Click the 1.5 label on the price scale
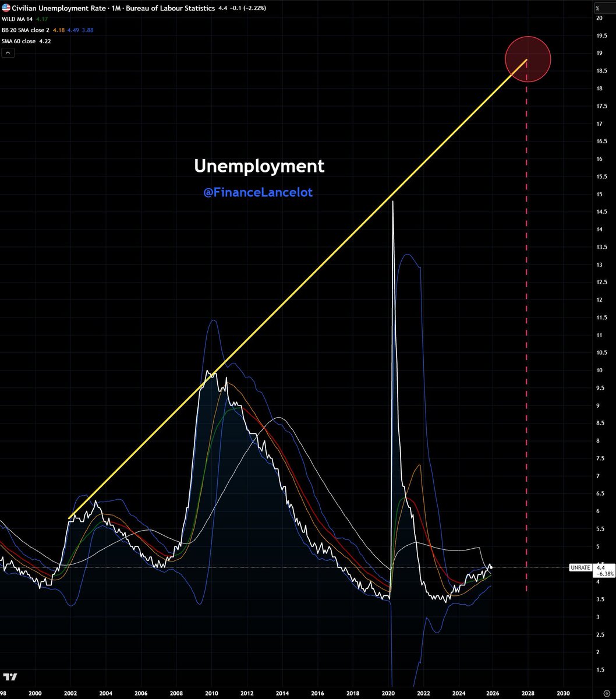The width and height of the screenshot is (616, 699). point(600,670)
